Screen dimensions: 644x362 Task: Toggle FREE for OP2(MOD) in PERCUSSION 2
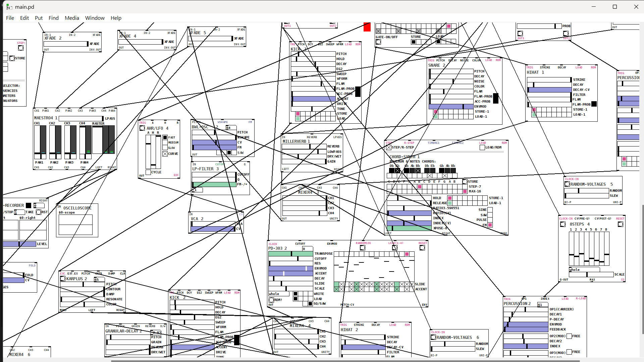569,336
